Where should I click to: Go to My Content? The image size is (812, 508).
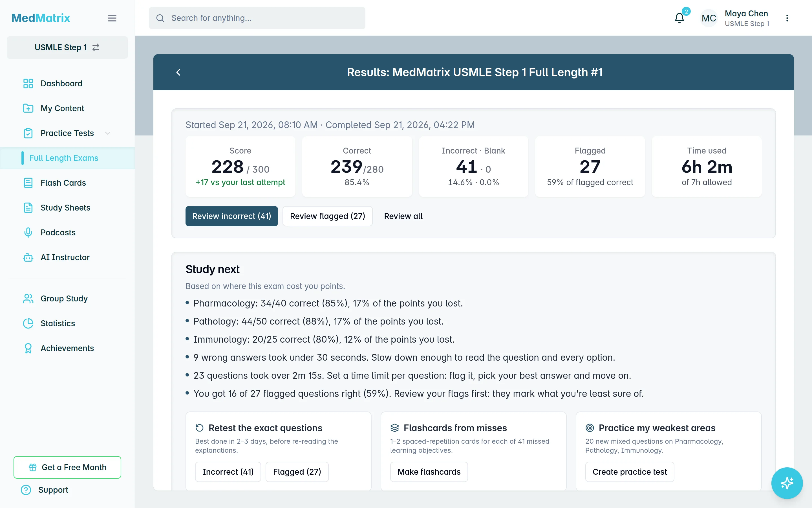[x=67, y=108]
